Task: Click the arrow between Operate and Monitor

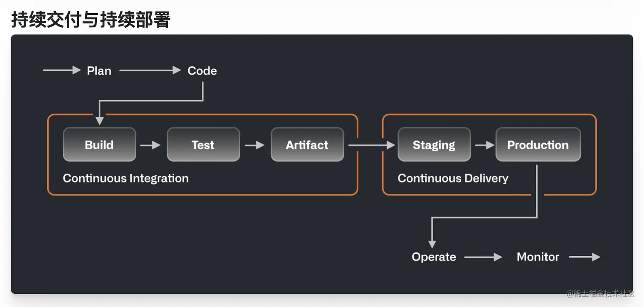Action: coord(483,257)
